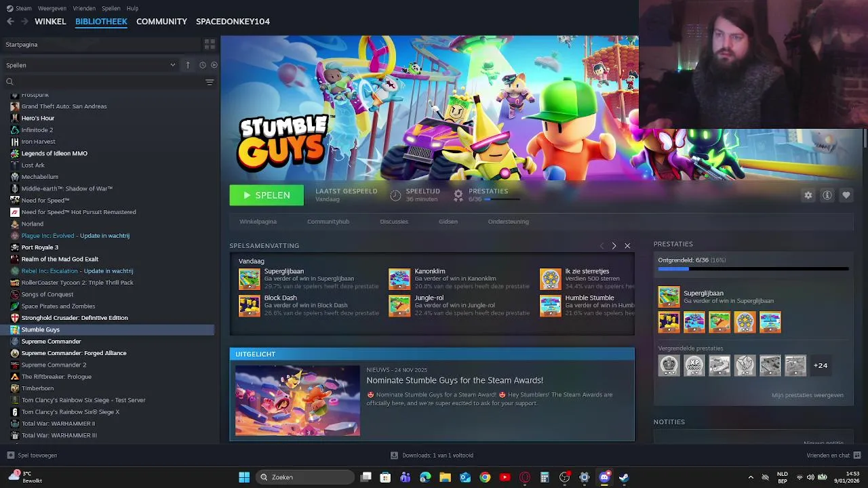Open the Winkelpagina link
Viewport: 868px width, 488px height.
[x=258, y=222]
